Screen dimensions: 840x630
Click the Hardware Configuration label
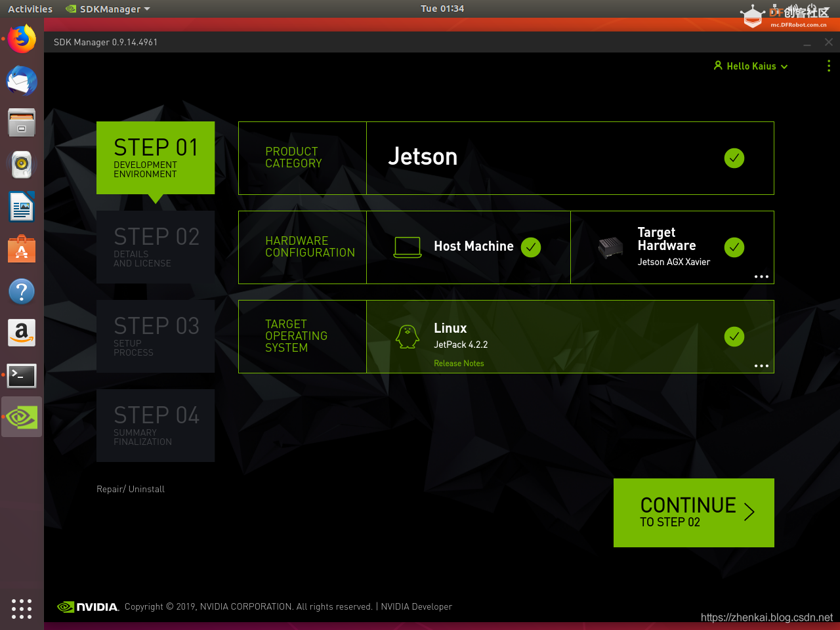tap(310, 247)
